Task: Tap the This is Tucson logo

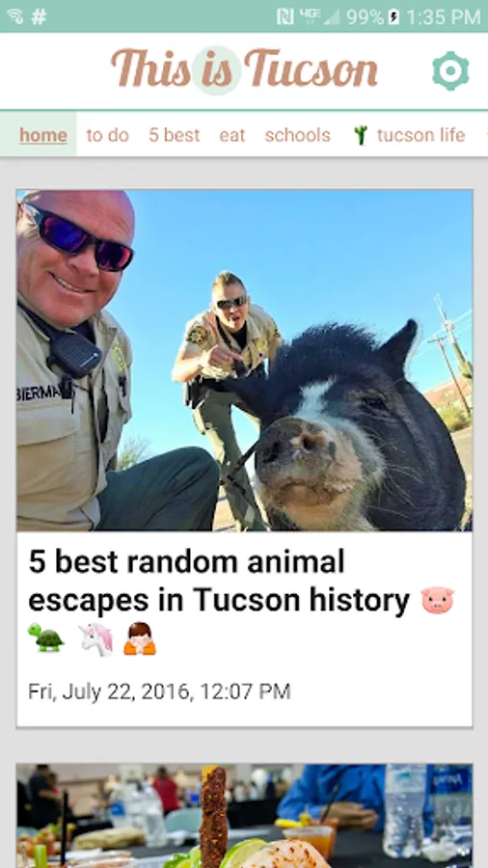Action: coord(244,69)
